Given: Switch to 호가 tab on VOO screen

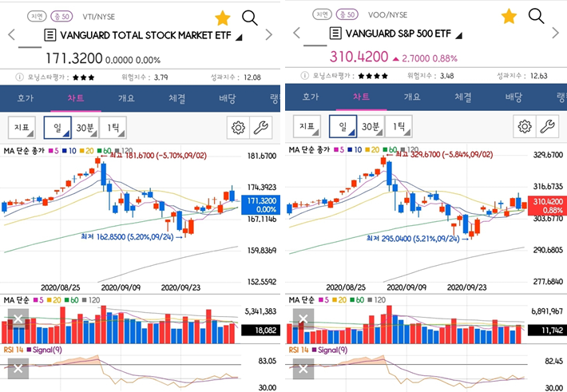Looking at the screenshot, I should coord(311,97).
